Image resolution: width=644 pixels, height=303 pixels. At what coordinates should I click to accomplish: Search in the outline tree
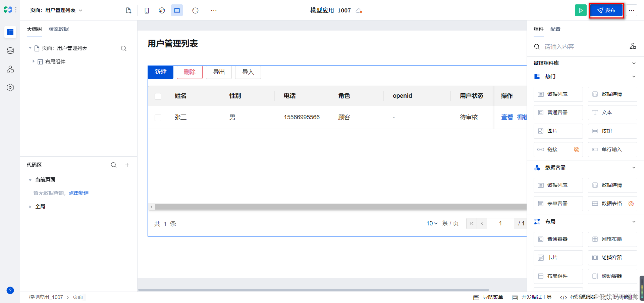click(124, 48)
